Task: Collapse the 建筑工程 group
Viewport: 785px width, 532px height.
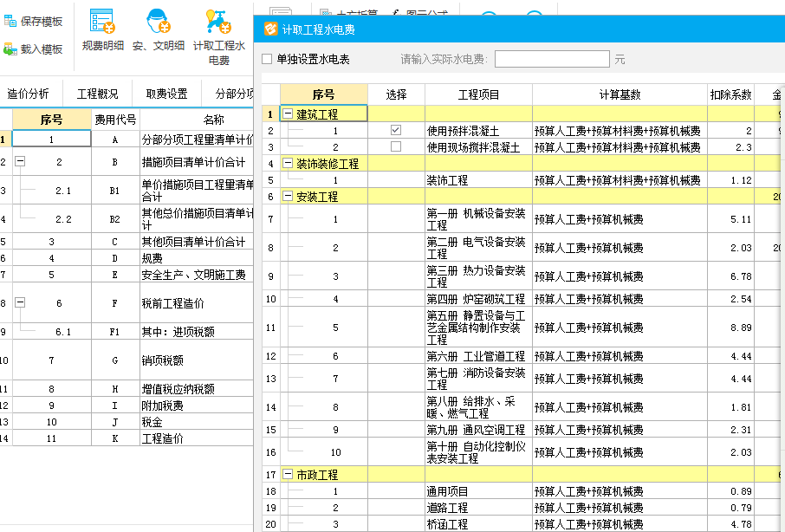Action: (288, 114)
